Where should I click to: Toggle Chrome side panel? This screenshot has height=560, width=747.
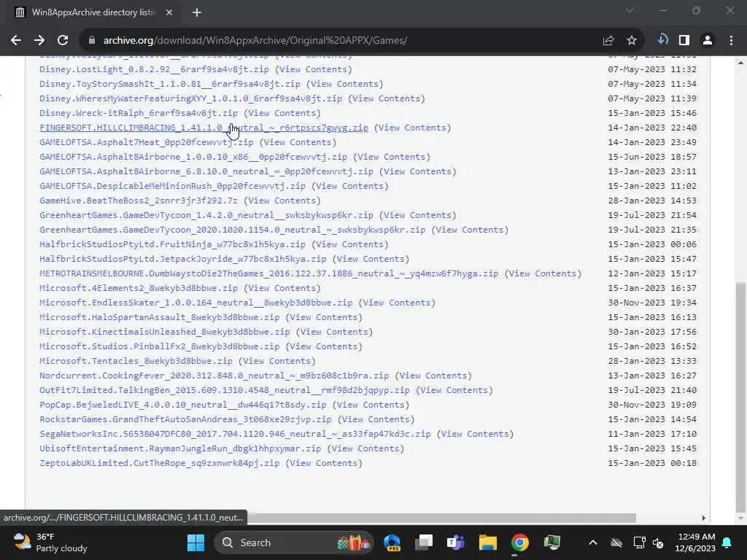(x=684, y=41)
